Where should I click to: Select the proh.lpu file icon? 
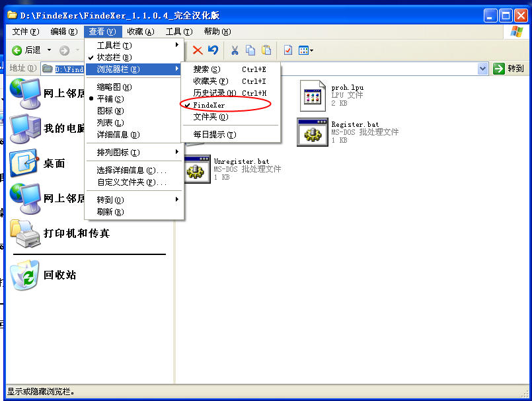point(313,96)
